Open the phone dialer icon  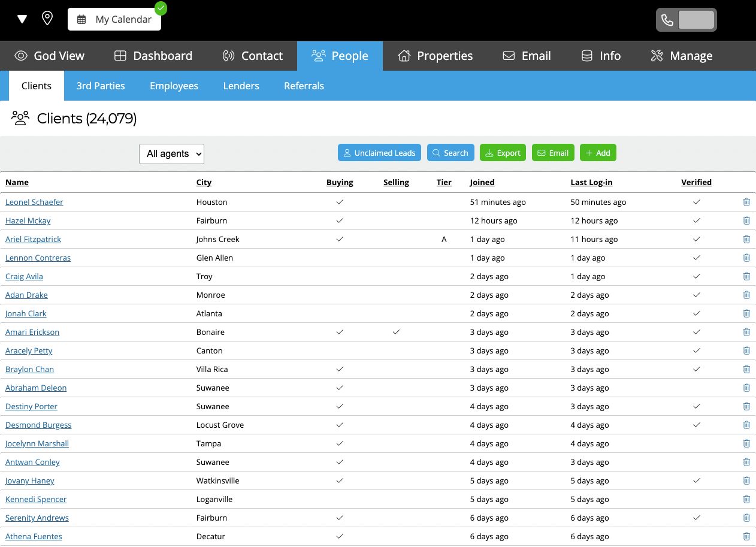click(667, 20)
